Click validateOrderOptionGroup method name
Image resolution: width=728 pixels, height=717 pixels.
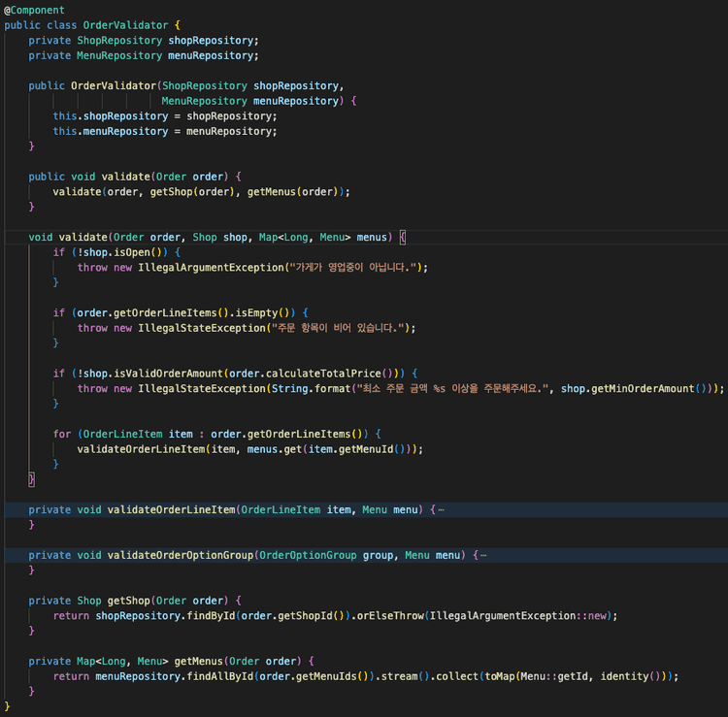pyautogui.click(x=181, y=555)
